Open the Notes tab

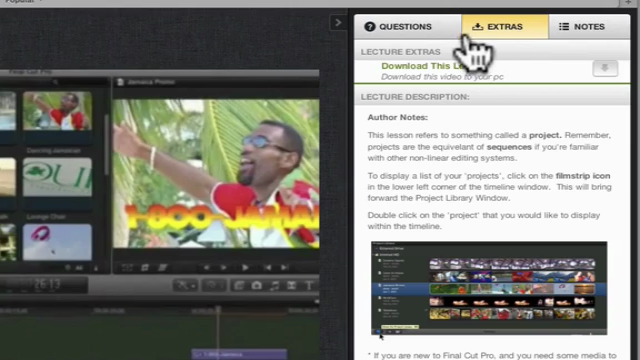[589, 27]
